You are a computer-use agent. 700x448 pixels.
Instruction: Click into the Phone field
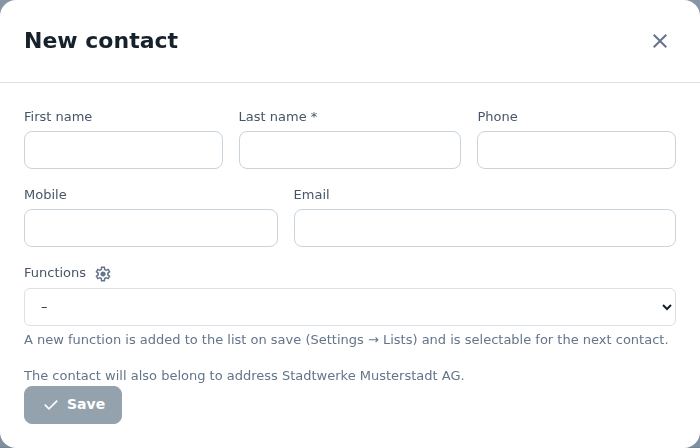(x=576, y=150)
